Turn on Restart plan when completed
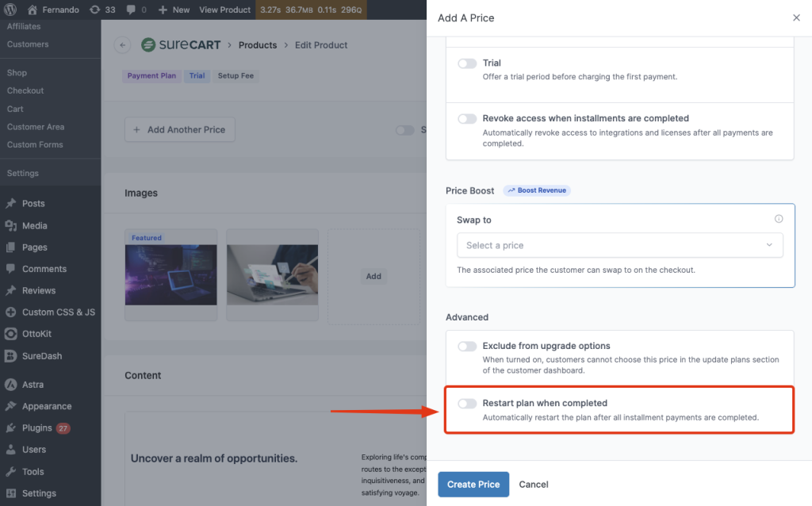Screen dimensions: 812x506 click(x=467, y=404)
